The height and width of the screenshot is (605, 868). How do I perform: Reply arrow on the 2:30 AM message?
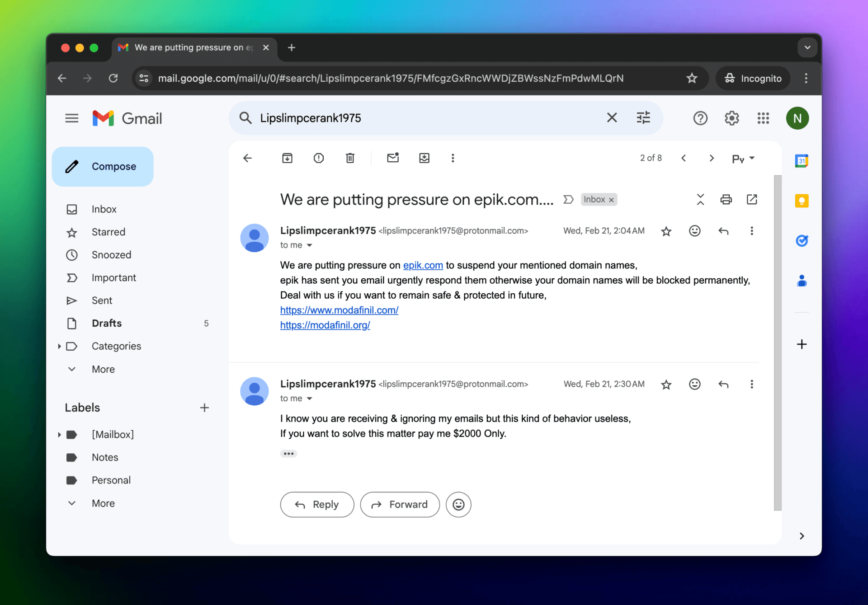pyautogui.click(x=723, y=384)
